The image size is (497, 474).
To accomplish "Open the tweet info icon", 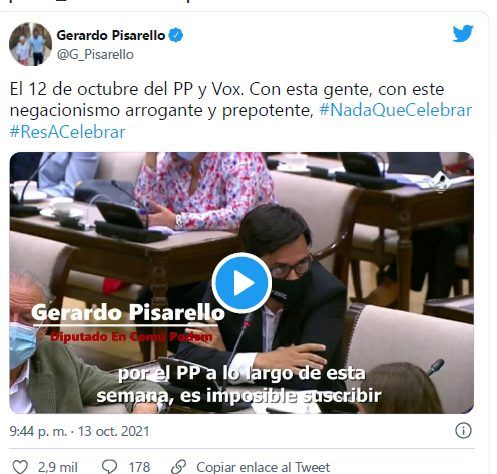I will tap(463, 430).
